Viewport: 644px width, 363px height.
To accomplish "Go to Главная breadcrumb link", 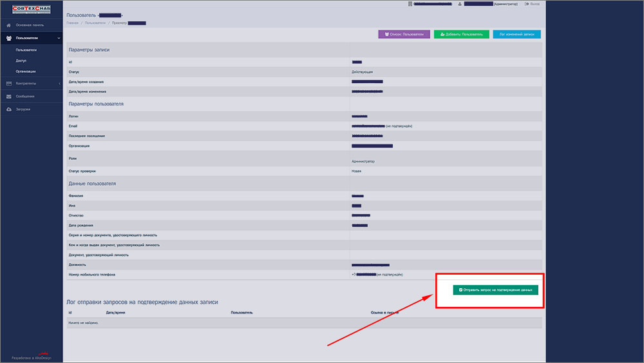I will pyautogui.click(x=72, y=23).
